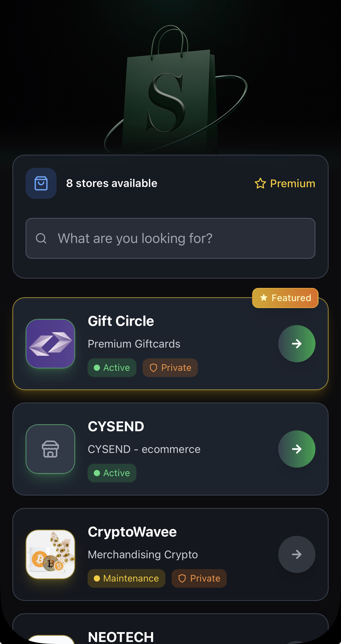Select the Gift Circle store logo
Viewport: 341px width, 644px height.
[x=50, y=343]
